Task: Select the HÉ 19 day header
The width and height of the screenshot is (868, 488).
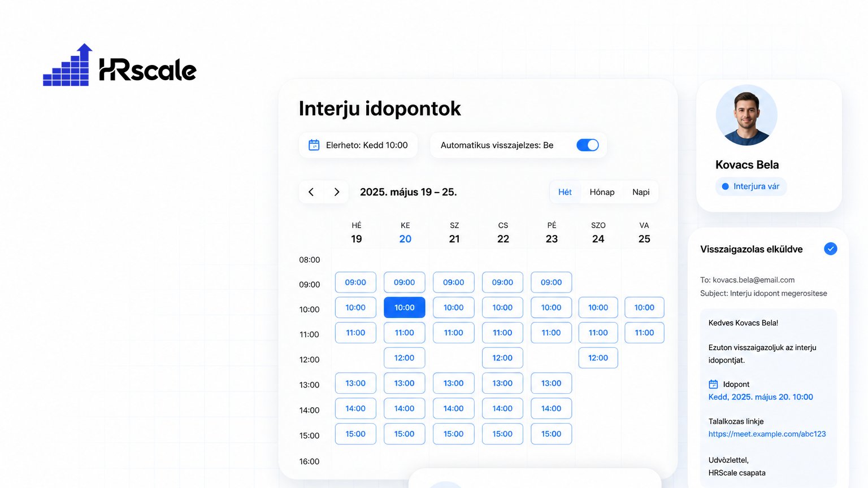Action: coord(357,233)
